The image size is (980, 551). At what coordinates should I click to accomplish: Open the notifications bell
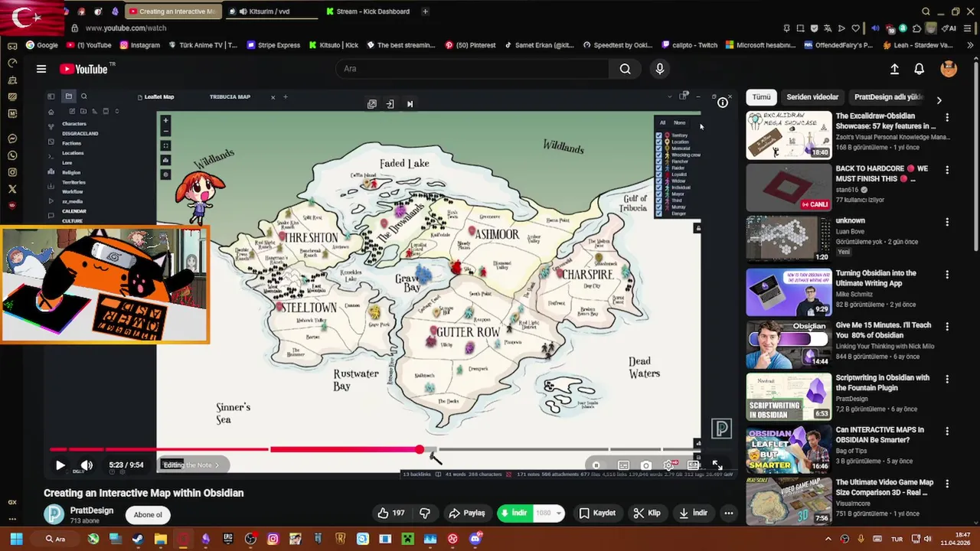pos(920,69)
